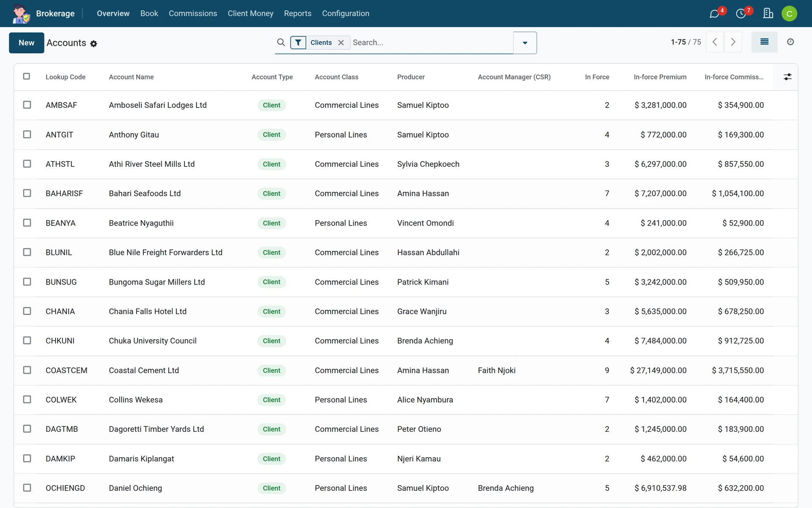
Task: Open the Book menu
Action: coord(149,14)
